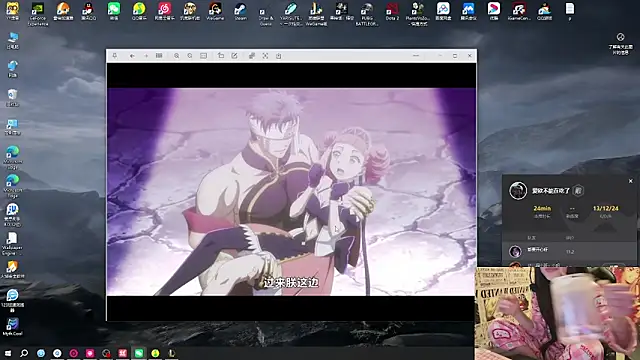Click the anime image in viewer
Screen dimensions: 640x360
coord(291,192)
